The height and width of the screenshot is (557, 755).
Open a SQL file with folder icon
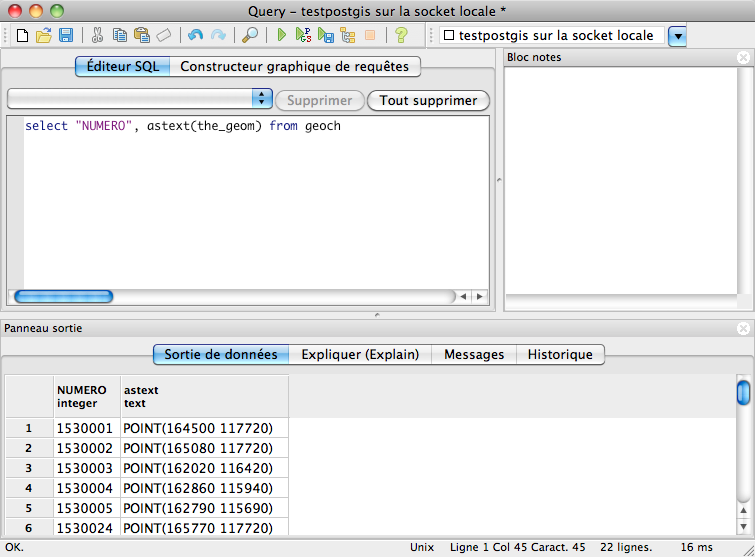[43, 35]
